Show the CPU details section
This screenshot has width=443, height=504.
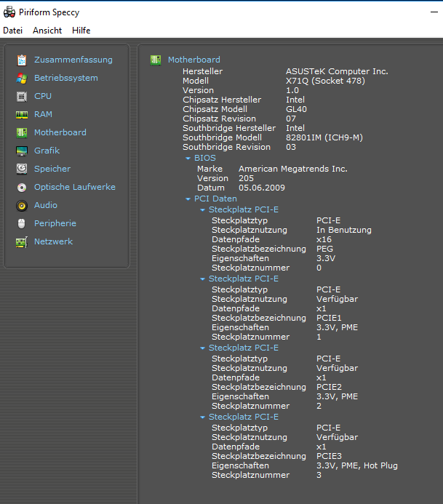click(x=43, y=96)
